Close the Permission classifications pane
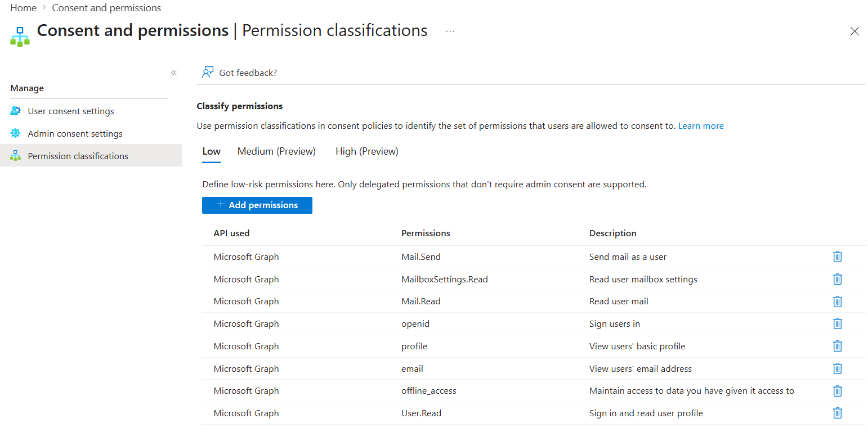The width and height of the screenshot is (868, 441). 854,31
